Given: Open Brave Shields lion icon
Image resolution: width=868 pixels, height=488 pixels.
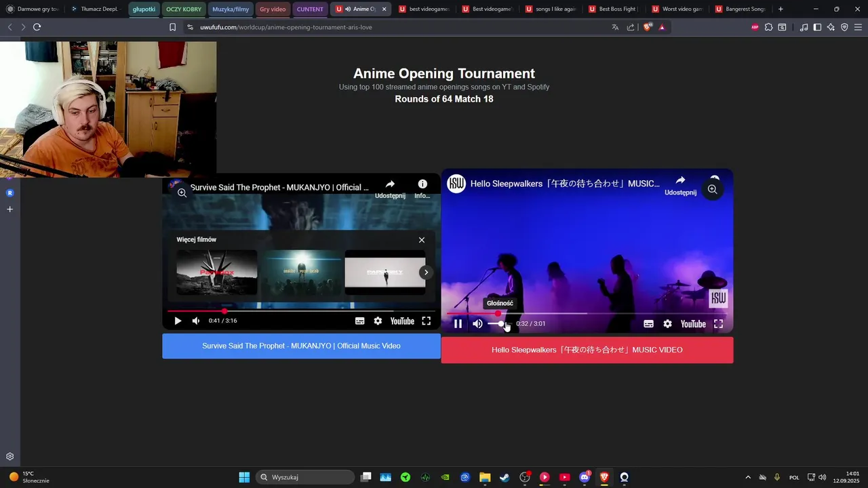Looking at the screenshot, I should pos(647,27).
